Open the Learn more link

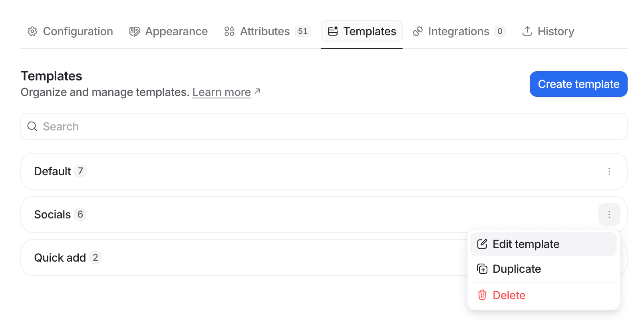(221, 92)
